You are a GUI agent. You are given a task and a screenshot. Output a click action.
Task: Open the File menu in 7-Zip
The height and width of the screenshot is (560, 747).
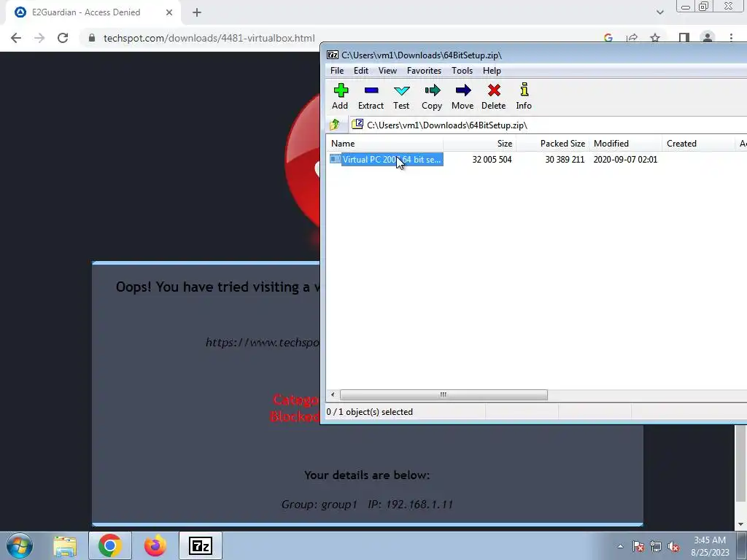tap(337, 71)
